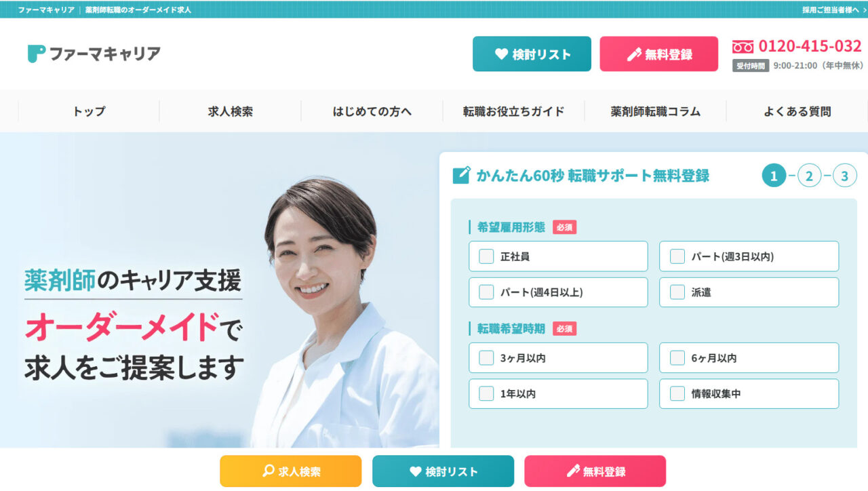Click the free-dial phone icon beside 0120-415-032
The width and height of the screenshot is (868, 491).
pos(743,47)
